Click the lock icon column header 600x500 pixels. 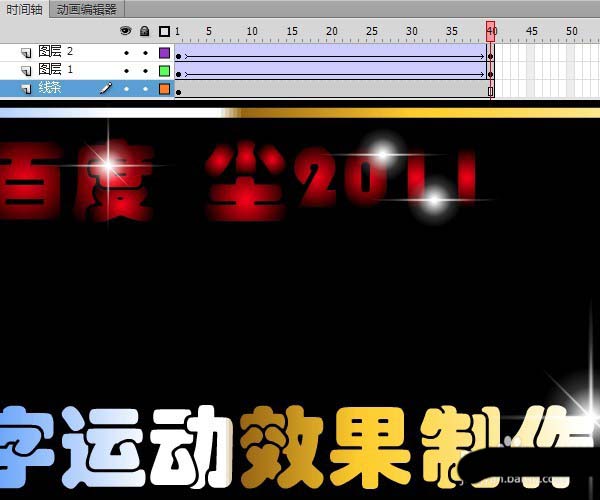pos(145,31)
